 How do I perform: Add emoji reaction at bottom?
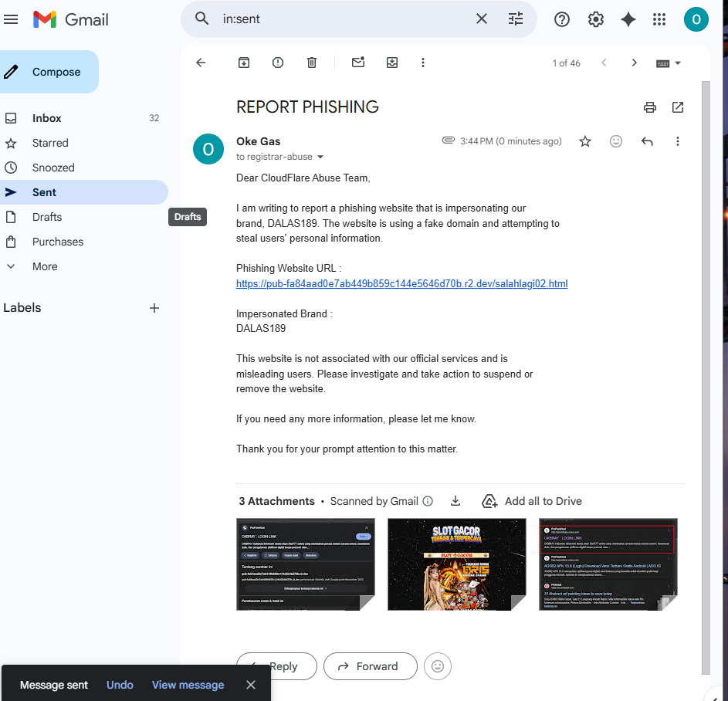[x=438, y=666]
